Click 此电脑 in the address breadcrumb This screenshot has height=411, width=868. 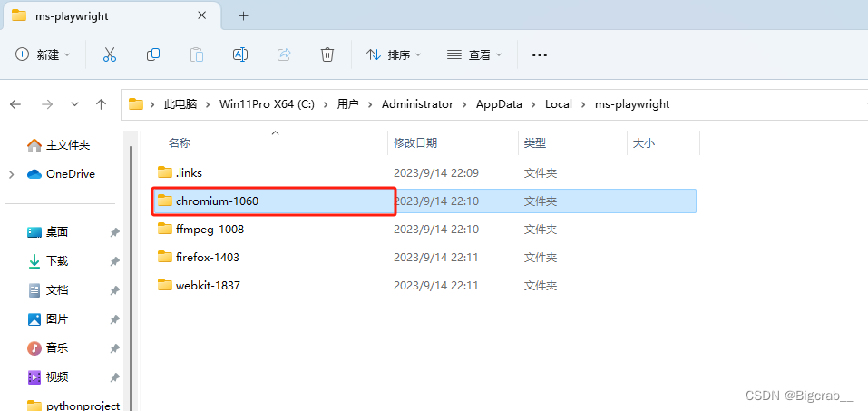(x=180, y=104)
